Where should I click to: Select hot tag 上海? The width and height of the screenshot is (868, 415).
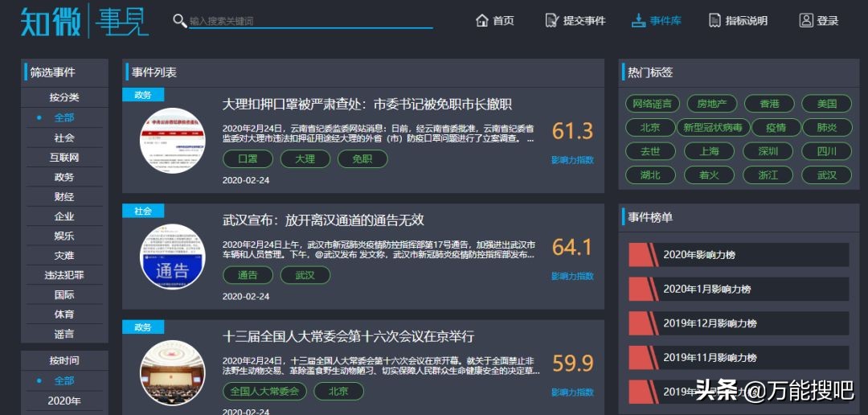click(709, 151)
